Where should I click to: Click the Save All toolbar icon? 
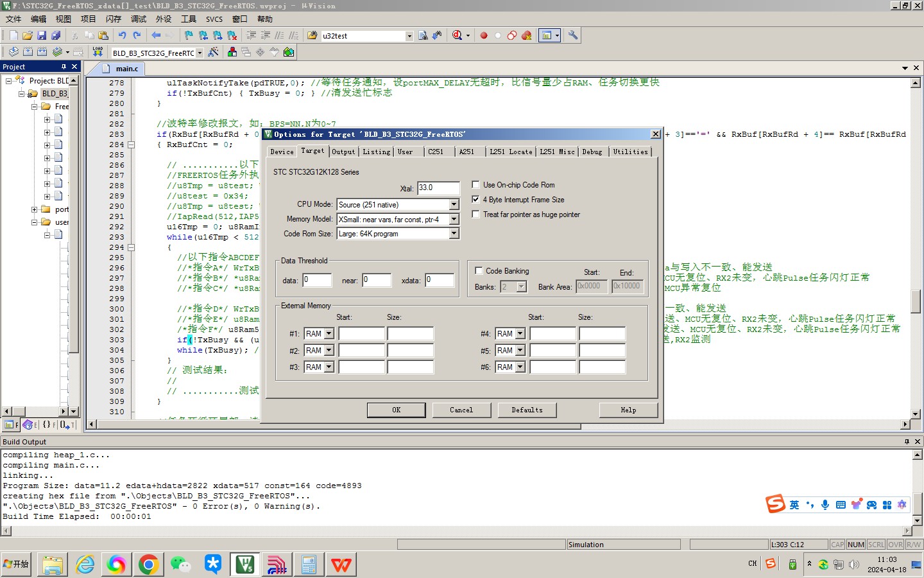point(56,36)
